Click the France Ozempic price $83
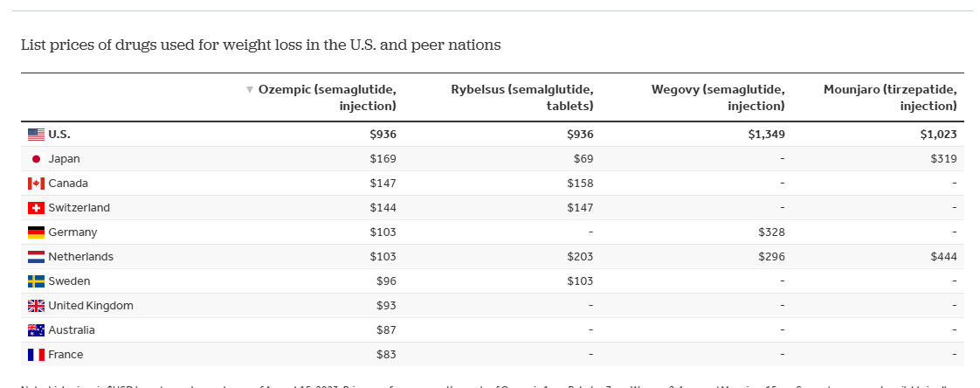This screenshot has height=388, width=980. pos(386,355)
